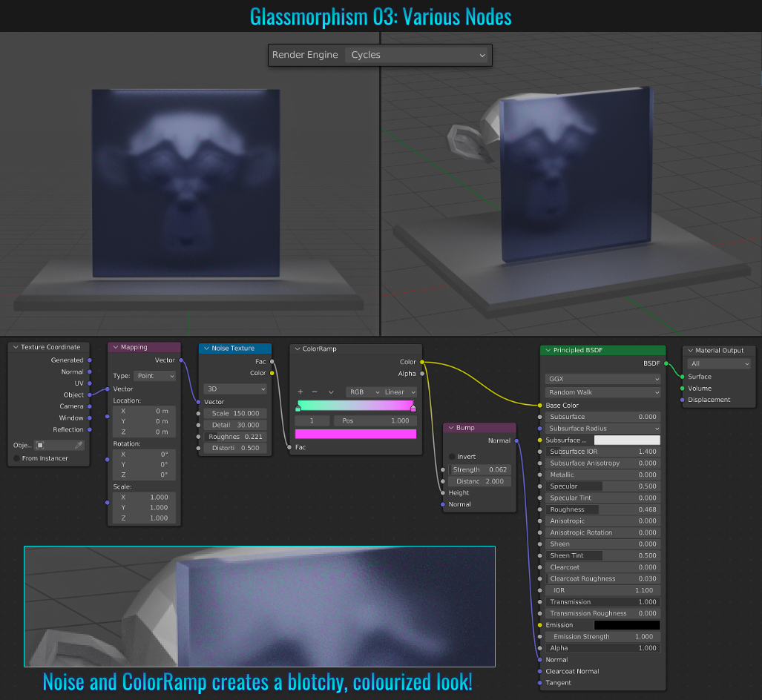
Task: Add a ColorRamp stop with plus icon
Action: coord(300,392)
